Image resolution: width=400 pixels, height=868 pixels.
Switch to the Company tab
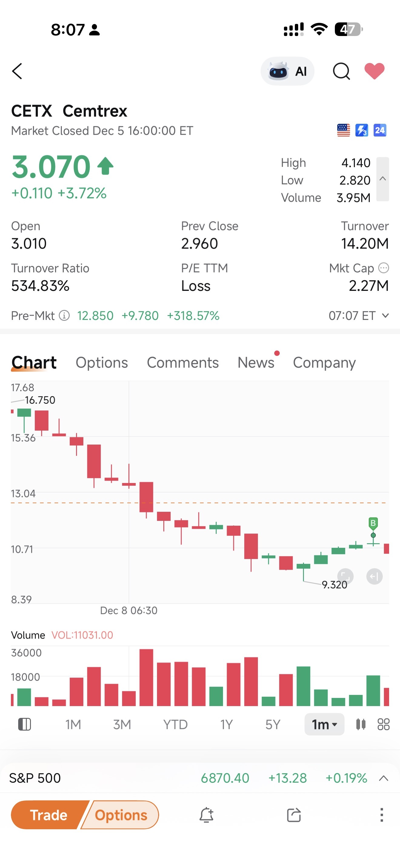point(324,363)
